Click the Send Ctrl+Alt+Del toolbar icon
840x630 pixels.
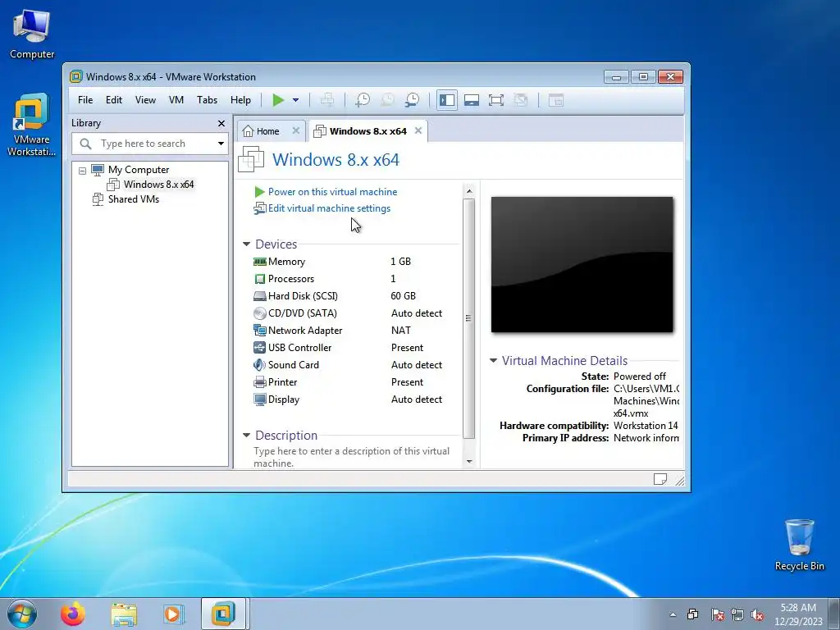pyautogui.click(x=327, y=100)
